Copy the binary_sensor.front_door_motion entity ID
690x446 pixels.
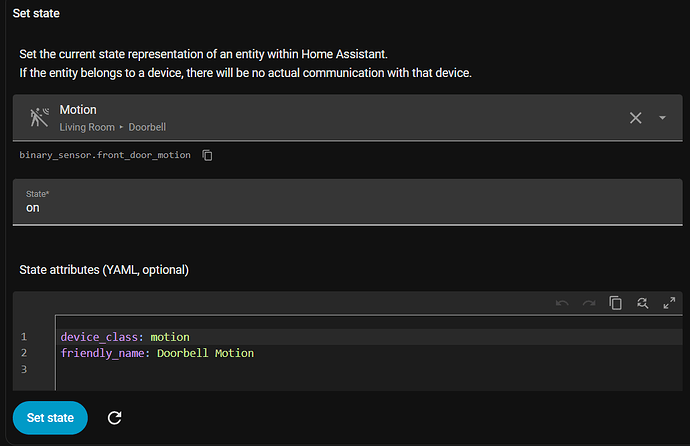[207, 155]
